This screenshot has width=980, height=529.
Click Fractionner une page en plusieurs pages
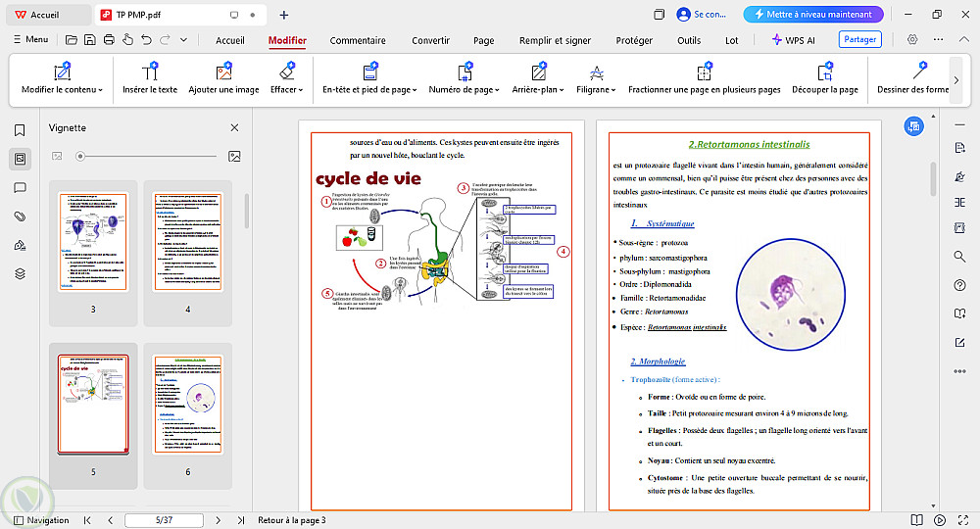704,79
